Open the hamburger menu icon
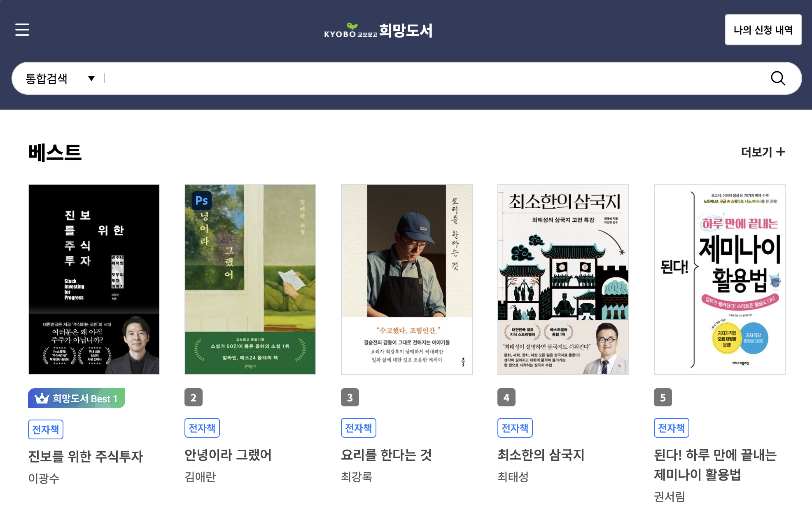This screenshot has height=516, width=812. pos(22,30)
